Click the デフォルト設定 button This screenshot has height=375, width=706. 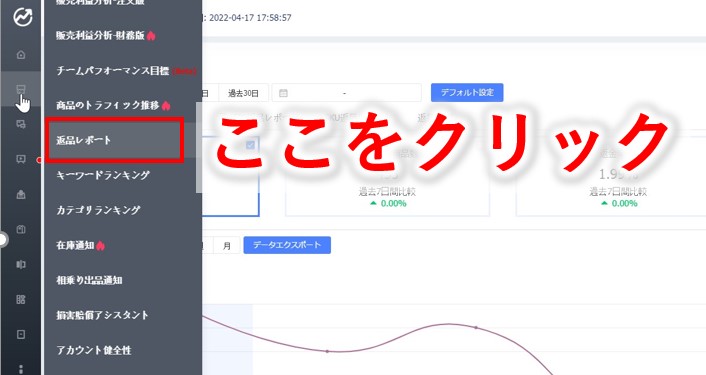pos(467,92)
